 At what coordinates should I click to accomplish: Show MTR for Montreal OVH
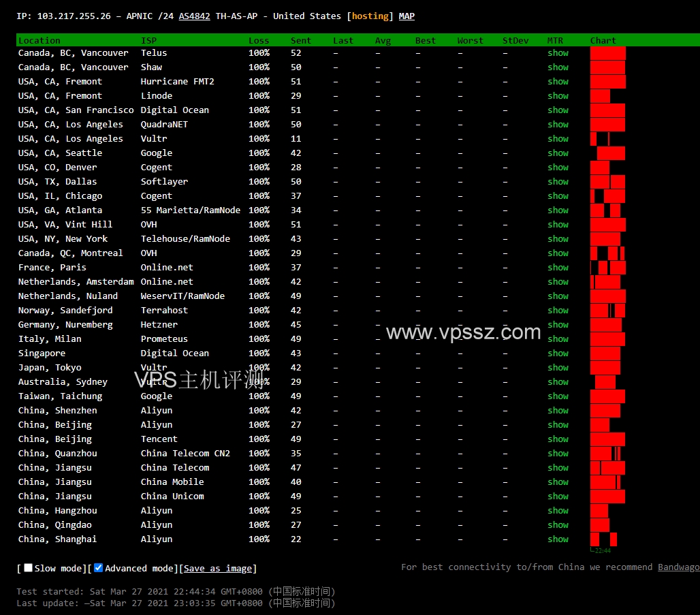pos(558,253)
